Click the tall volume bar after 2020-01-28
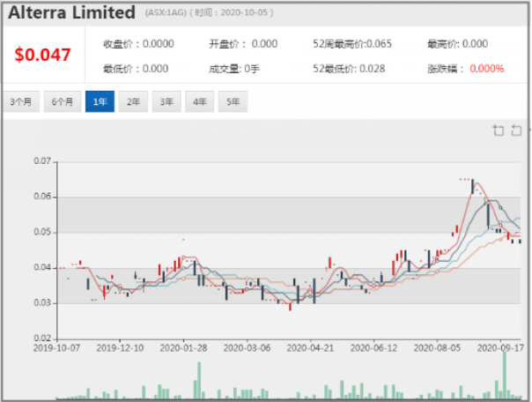 pos(199,380)
